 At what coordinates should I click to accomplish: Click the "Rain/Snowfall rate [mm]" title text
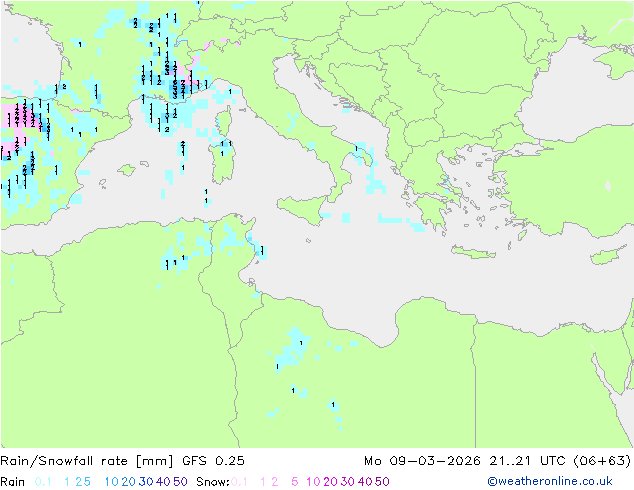[87, 461]
